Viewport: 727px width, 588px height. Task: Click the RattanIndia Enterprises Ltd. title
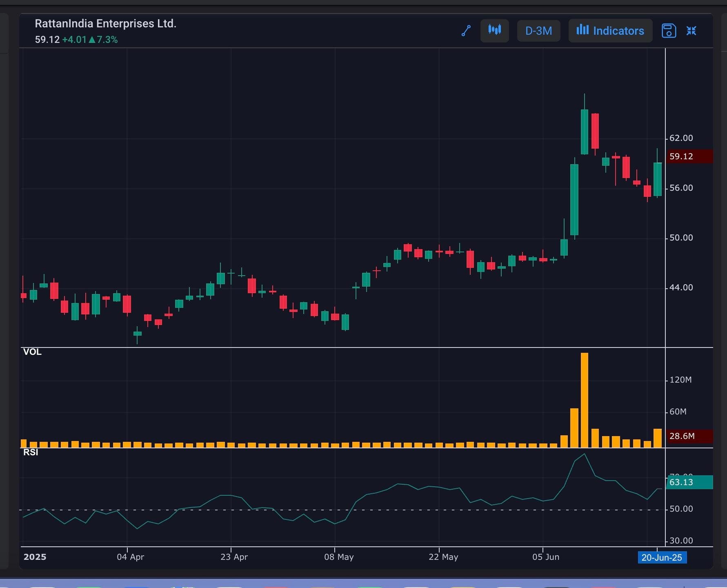pyautogui.click(x=105, y=24)
